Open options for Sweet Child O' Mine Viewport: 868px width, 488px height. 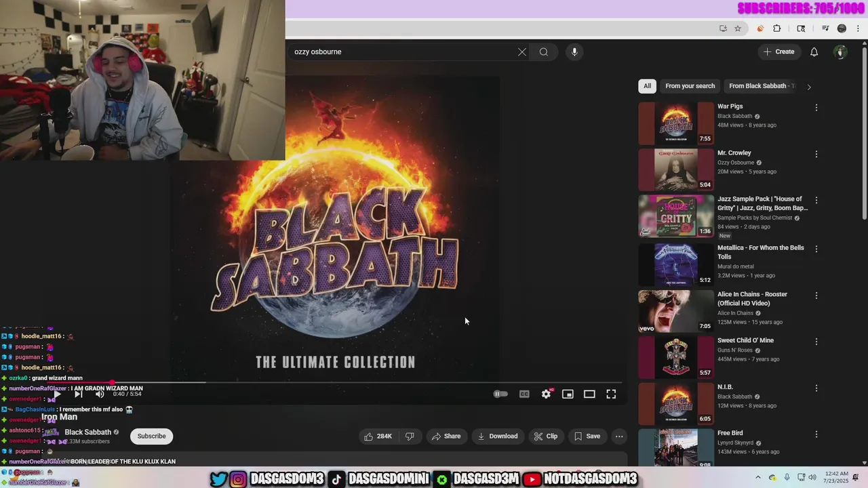click(816, 342)
